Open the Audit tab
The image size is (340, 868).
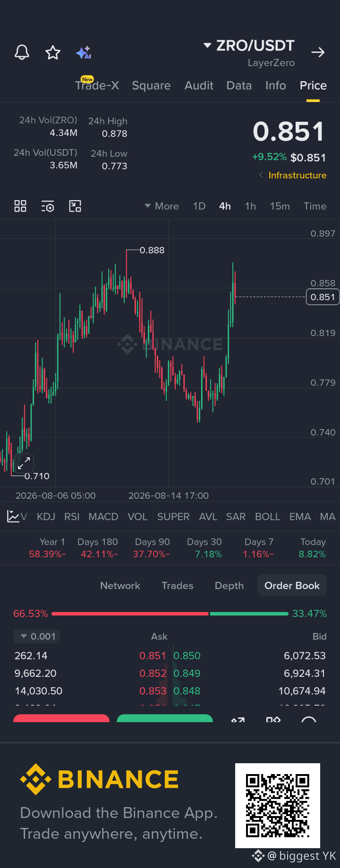(x=199, y=85)
